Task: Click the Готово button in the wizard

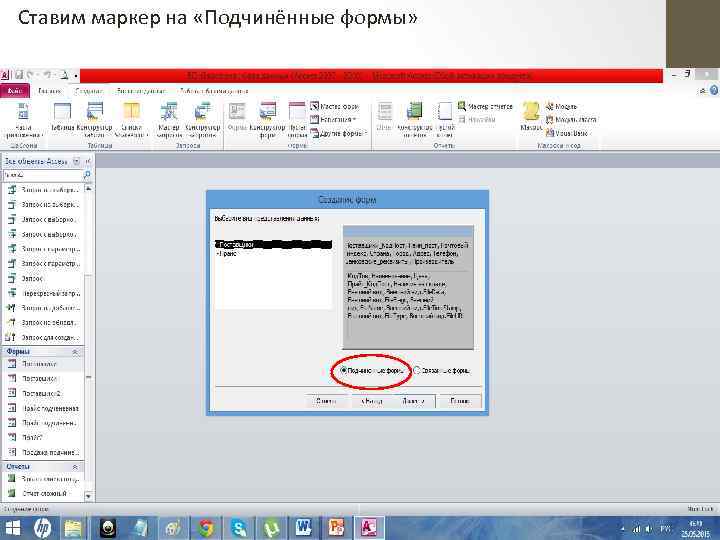Action: click(x=460, y=401)
